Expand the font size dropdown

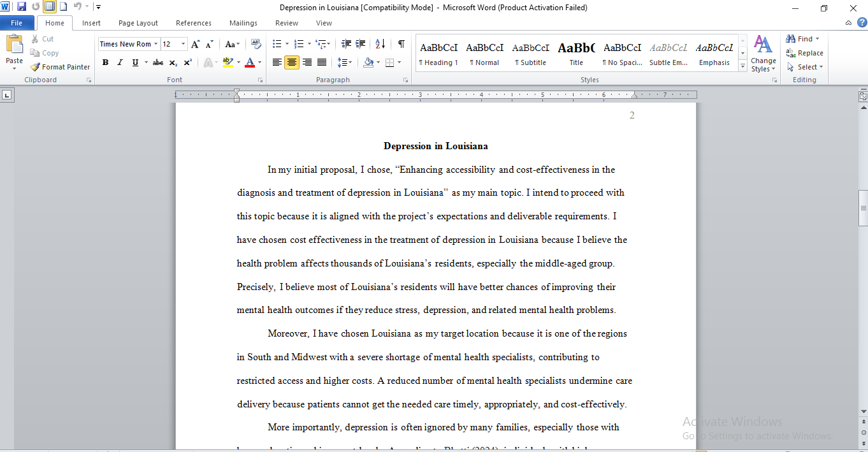[x=184, y=44]
